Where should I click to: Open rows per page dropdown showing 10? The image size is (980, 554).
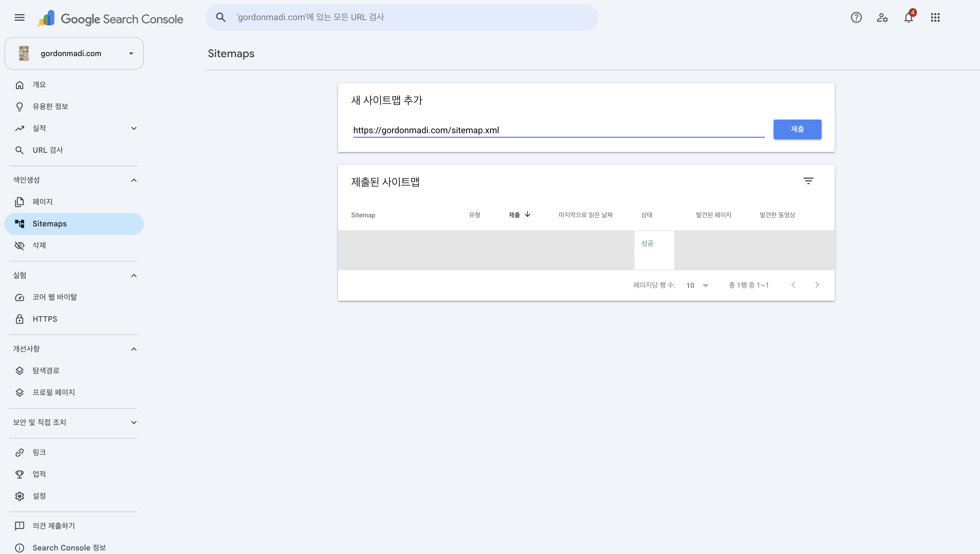[697, 285]
